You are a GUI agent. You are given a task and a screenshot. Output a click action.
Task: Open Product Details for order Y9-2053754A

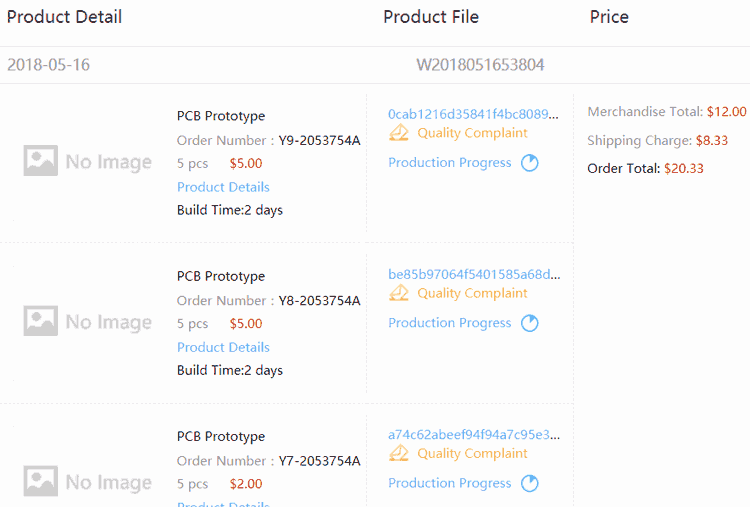223,187
